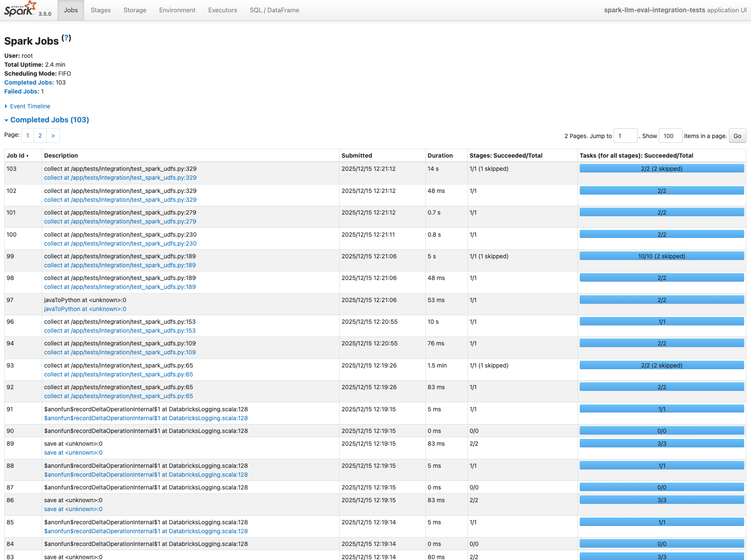Click the next page arrow
Screen dimensions: 751x560
(53, 136)
